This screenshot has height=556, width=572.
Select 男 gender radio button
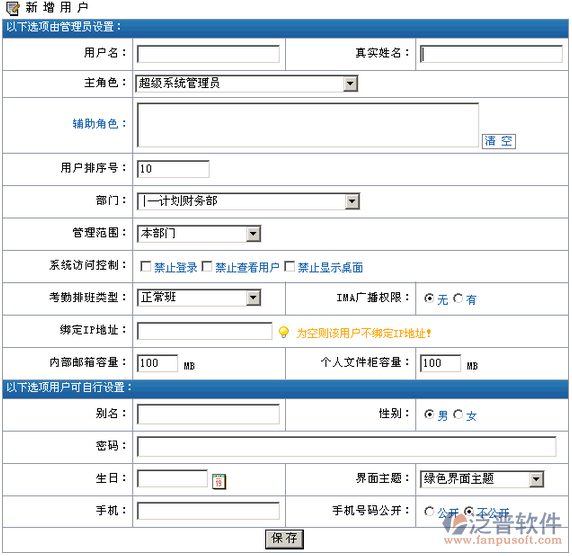coord(429,414)
